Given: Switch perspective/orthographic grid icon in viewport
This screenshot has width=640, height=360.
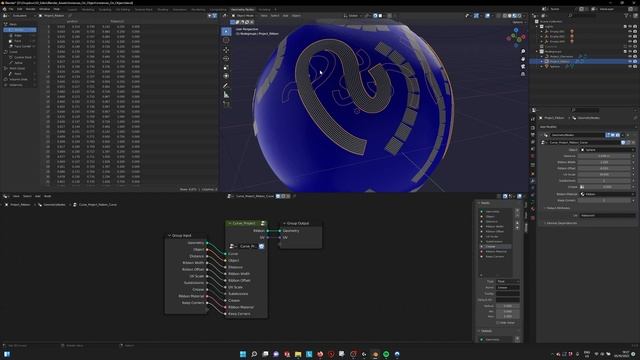Looking at the screenshot, I should point(523,74).
